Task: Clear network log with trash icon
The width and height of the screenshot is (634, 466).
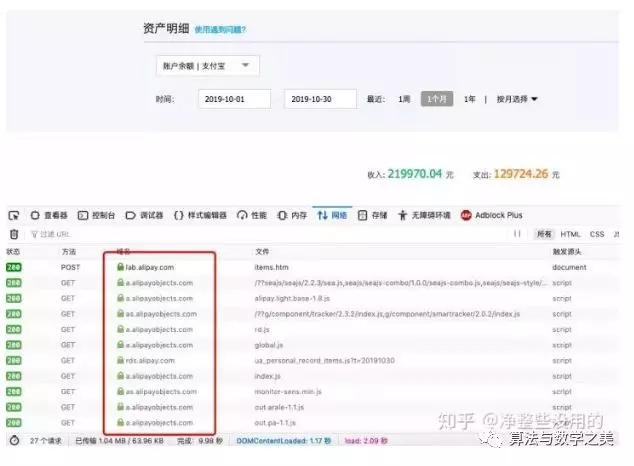Action: pos(14,234)
